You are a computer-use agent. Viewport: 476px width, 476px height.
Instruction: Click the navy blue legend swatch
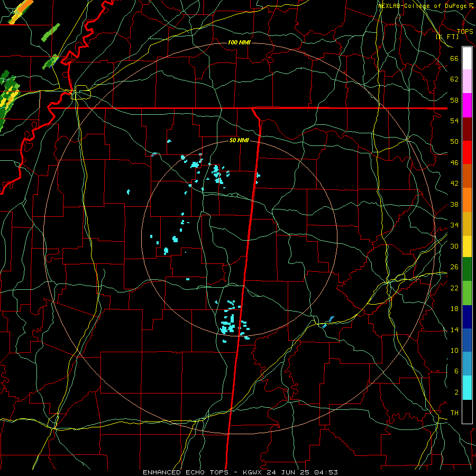point(467,317)
